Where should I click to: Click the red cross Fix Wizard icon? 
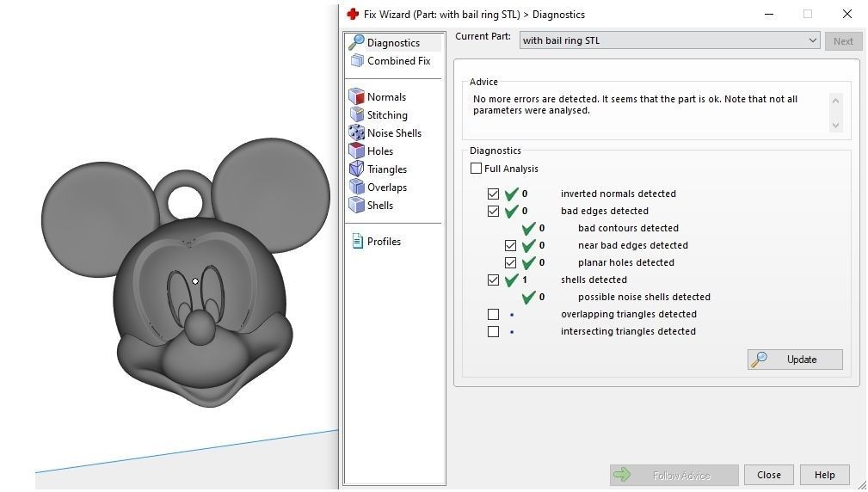(x=353, y=15)
